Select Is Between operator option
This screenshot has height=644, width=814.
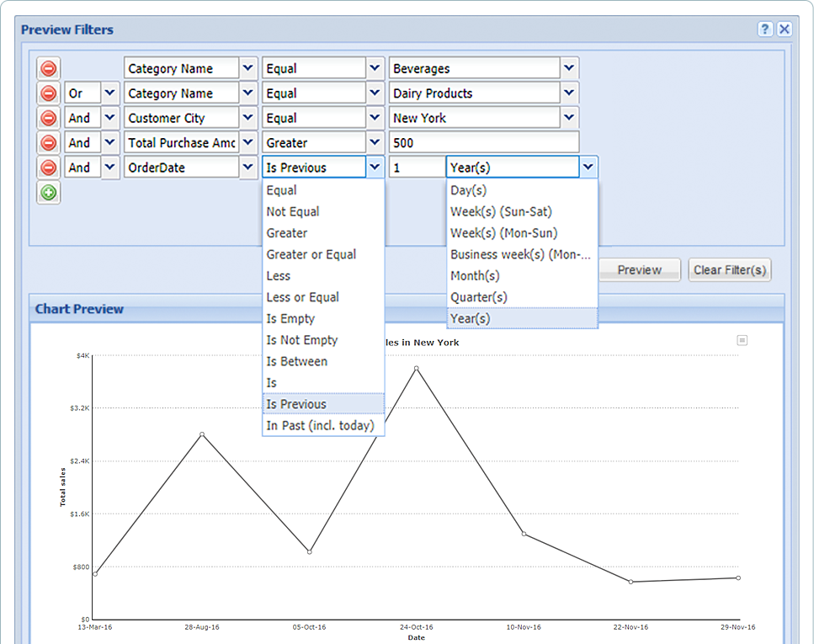pos(323,361)
